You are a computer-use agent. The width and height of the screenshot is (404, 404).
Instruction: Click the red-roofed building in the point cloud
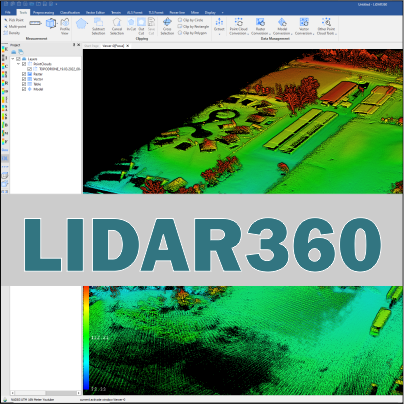pos(338,91)
